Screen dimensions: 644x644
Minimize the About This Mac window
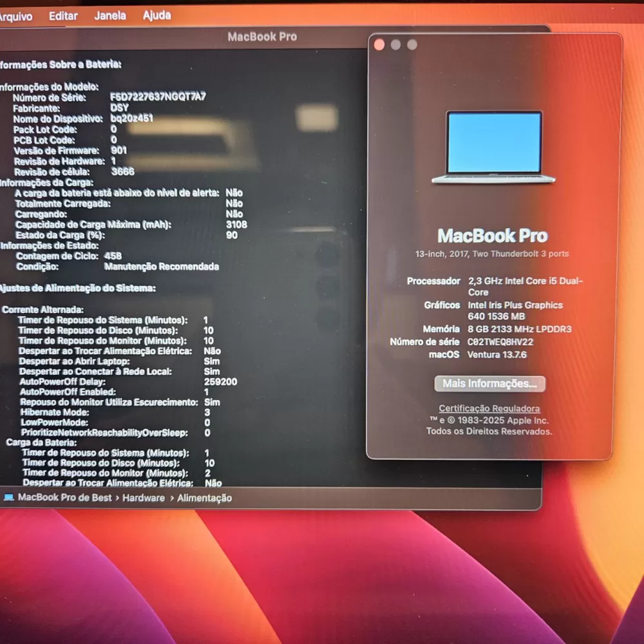coord(395,44)
